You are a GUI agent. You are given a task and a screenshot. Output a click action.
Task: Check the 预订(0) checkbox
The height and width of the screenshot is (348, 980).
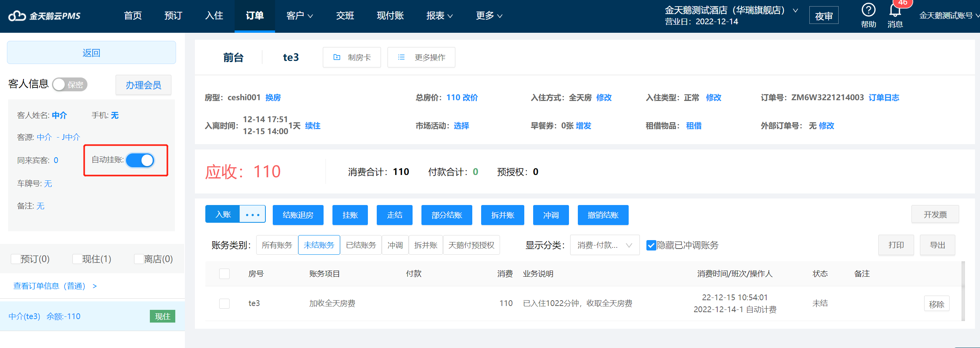pos(16,259)
